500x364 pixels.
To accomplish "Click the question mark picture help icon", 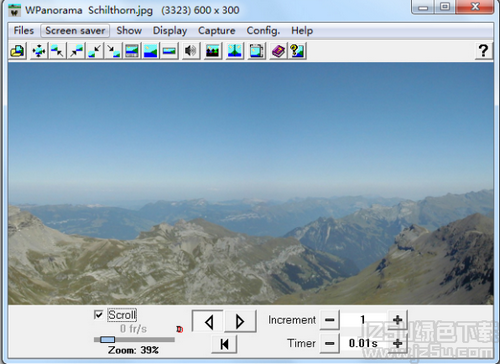I will 297,51.
